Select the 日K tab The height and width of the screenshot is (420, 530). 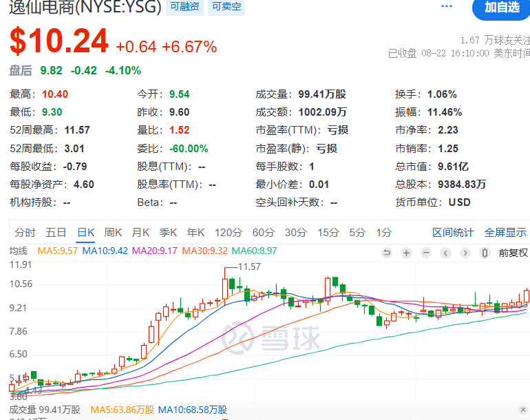click(85, 233)
